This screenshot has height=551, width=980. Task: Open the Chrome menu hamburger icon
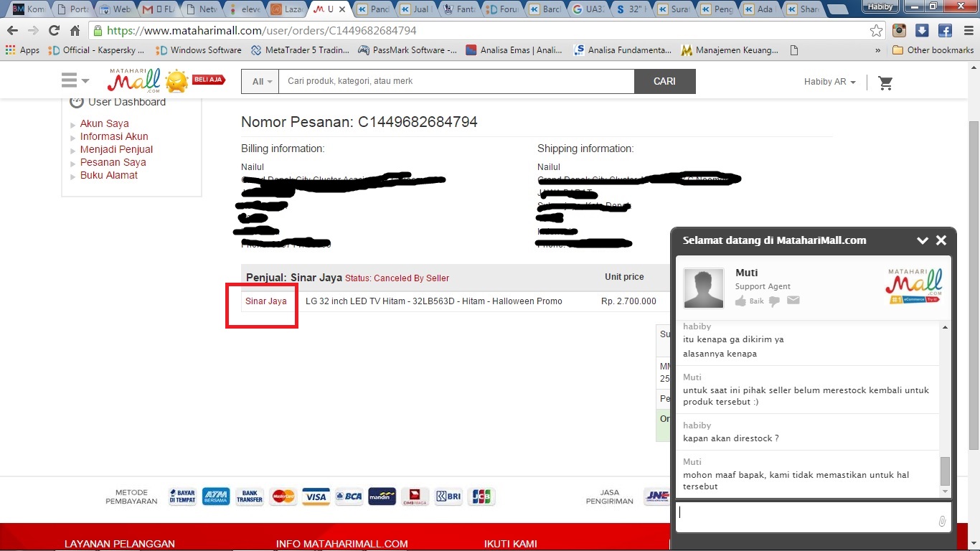pos(967,31)
